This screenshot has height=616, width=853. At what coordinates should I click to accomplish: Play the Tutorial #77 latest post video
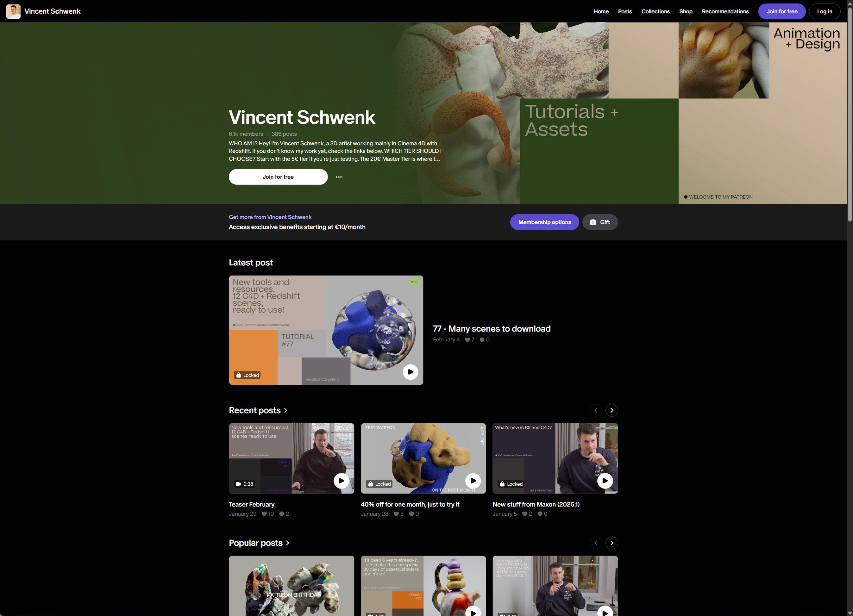[410, 372]
